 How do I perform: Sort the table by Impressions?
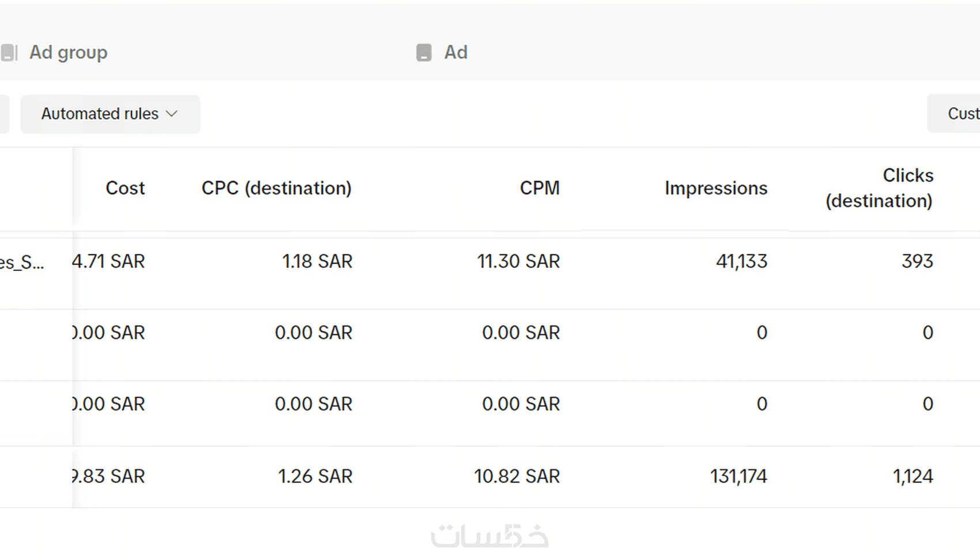pyautogui.click(x=715, y=188)
